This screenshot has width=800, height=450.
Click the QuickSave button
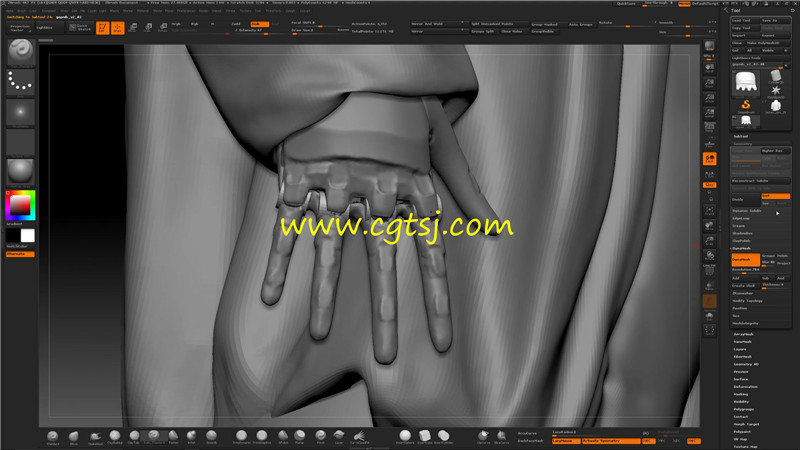pyautogui.click(x=626, y=4)
